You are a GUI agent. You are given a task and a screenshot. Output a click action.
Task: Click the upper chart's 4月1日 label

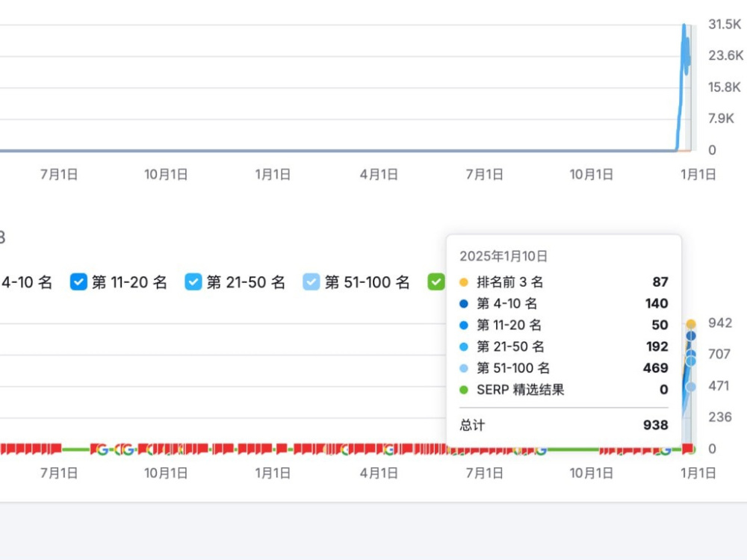(x=379, y=174)
